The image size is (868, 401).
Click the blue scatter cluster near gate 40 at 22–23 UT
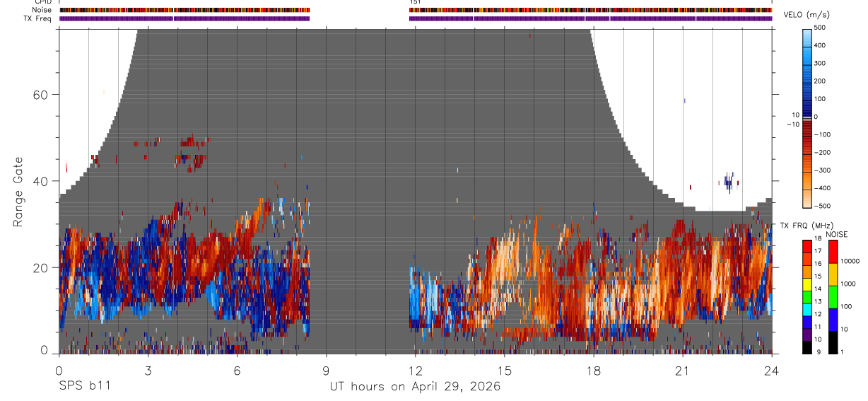click(729, 182)
